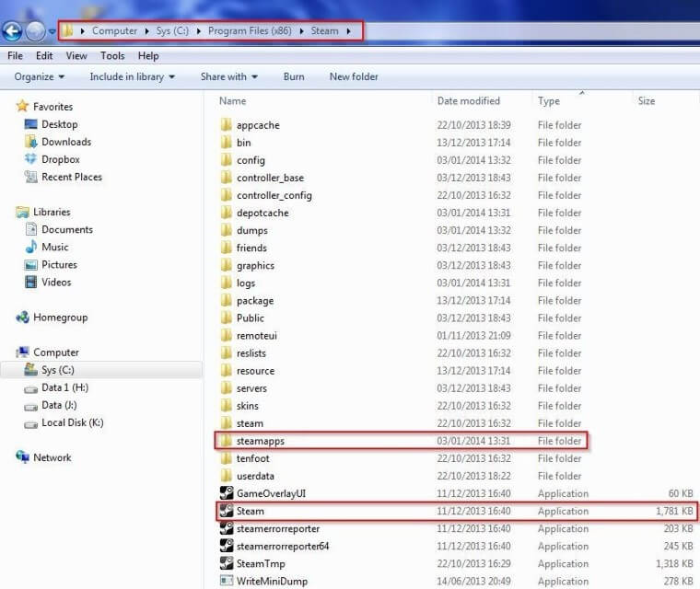Image resolution: width=700 pixels, height=589 pixels.
Task: Select Favorites star icon in sidebar
Action: (22, 106)
